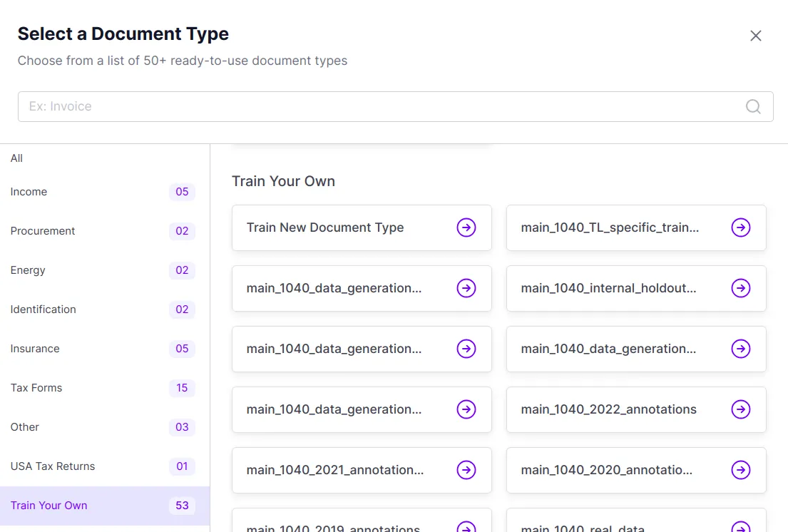The width and height of the screenshot is (788, 532).
Task: Open the USA Tax Returns category
Action: tap(105, 466)
